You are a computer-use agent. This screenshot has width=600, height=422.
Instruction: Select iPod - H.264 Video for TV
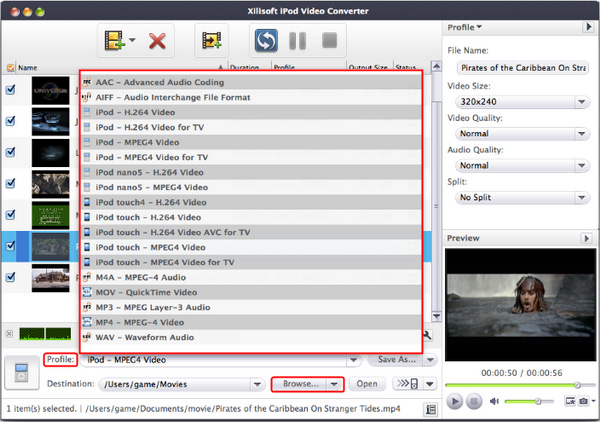[x=251, y=127]
